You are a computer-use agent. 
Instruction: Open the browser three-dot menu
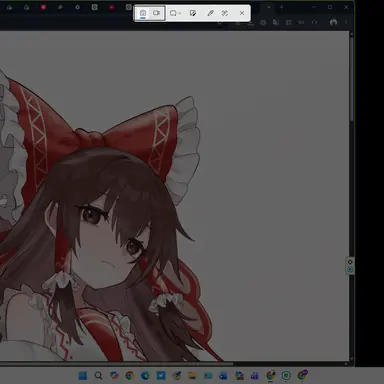tap(346, 22)
